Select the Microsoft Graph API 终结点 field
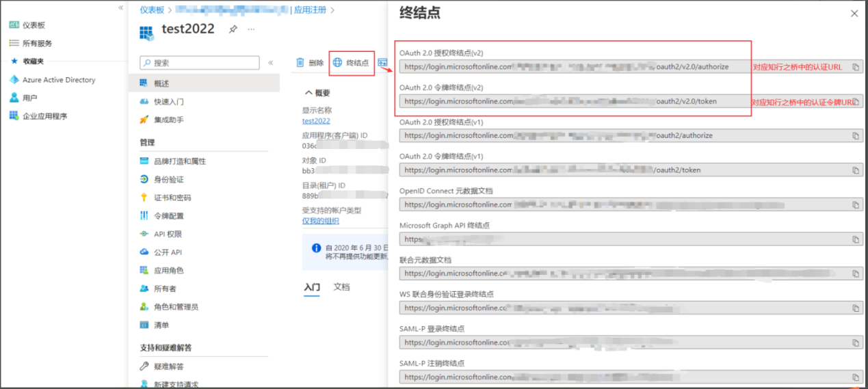 pos(631,239)
